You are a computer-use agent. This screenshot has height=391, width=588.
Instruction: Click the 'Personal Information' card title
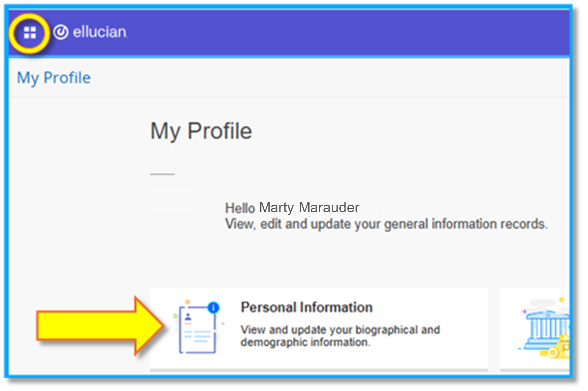(x=307, y=307)
